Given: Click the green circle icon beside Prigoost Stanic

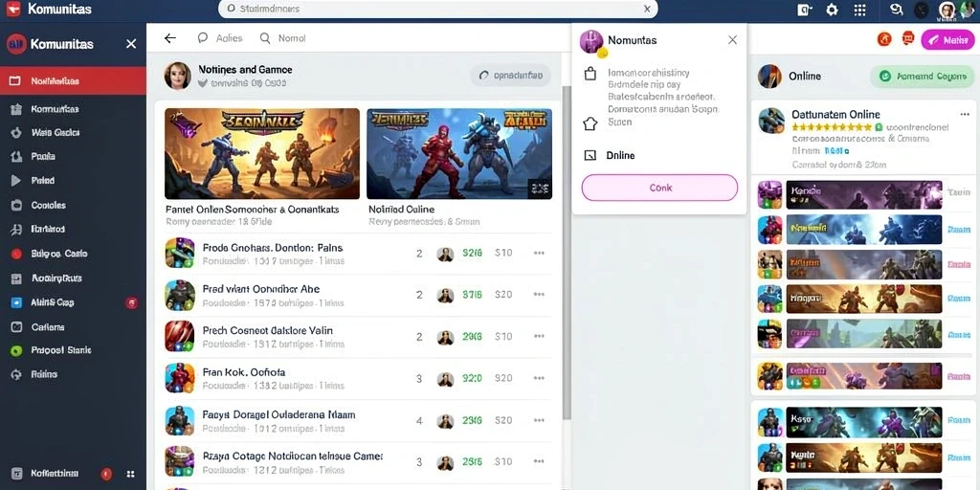Looking at the screenshot, I should [17, 350].
